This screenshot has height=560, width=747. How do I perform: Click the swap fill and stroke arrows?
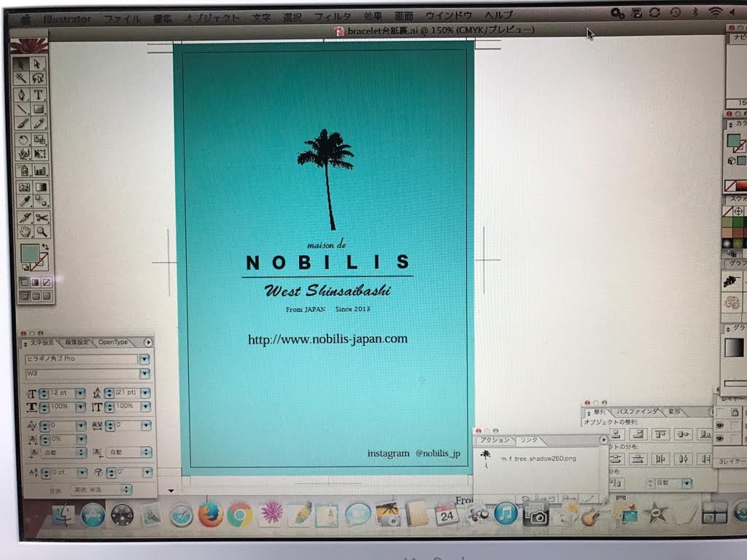pos(45,246)
